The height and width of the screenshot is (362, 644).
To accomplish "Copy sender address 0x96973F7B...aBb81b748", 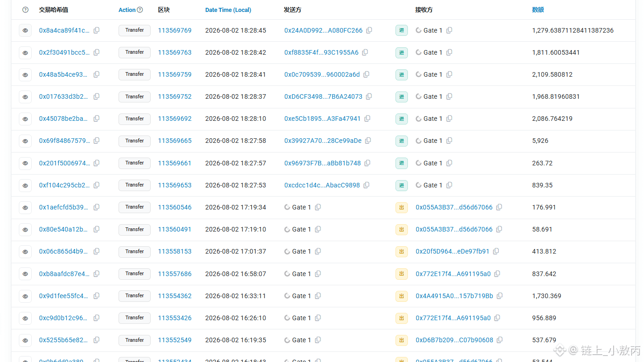I will [x=367, y=163].
